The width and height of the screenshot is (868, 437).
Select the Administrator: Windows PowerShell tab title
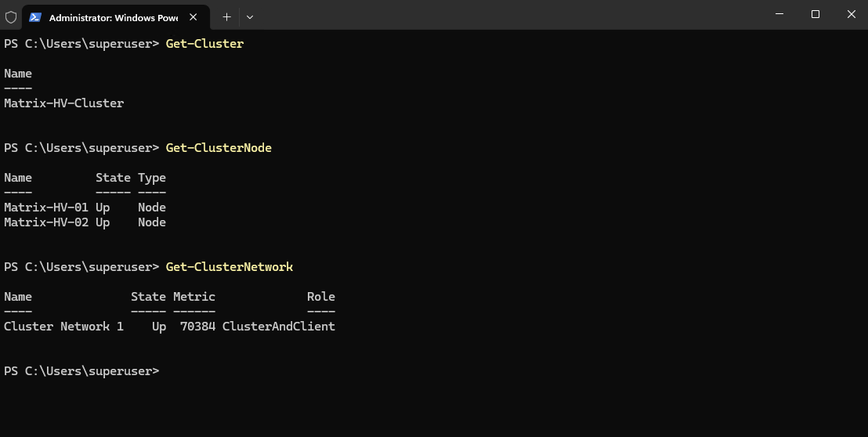tap(114, 18)
